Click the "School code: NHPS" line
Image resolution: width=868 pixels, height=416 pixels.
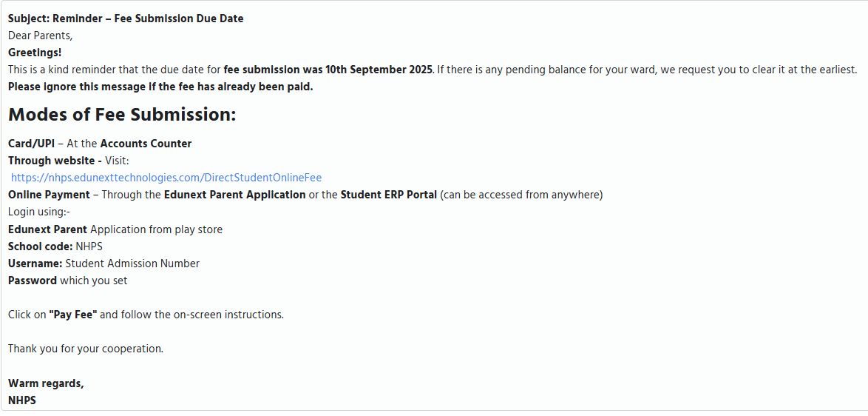click(55, 246)
